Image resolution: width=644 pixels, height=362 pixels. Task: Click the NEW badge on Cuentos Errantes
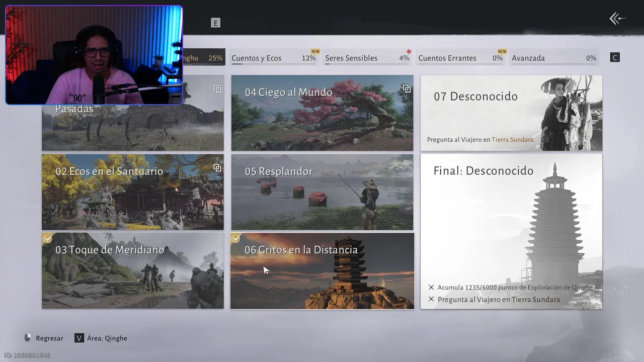(502, 51)
